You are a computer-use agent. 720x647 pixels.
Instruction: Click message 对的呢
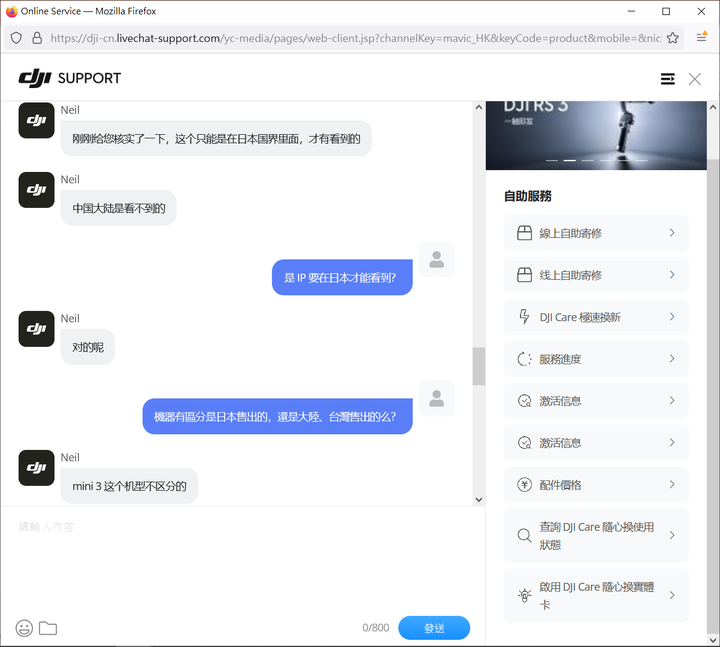point(88,347)
